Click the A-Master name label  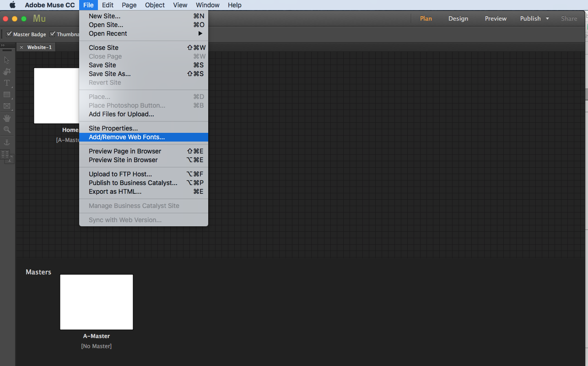pos(97,336)
